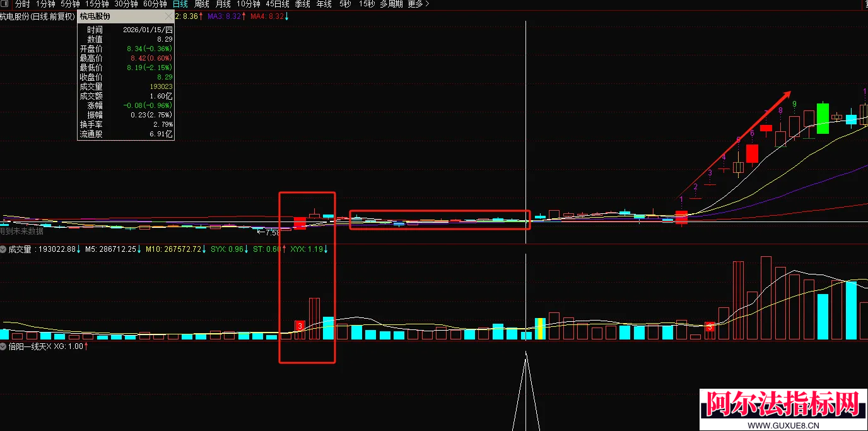Click the ST: 0.60 indicator value
The image size is (868, 431).
pyautogui.click(x=267, y=249)
